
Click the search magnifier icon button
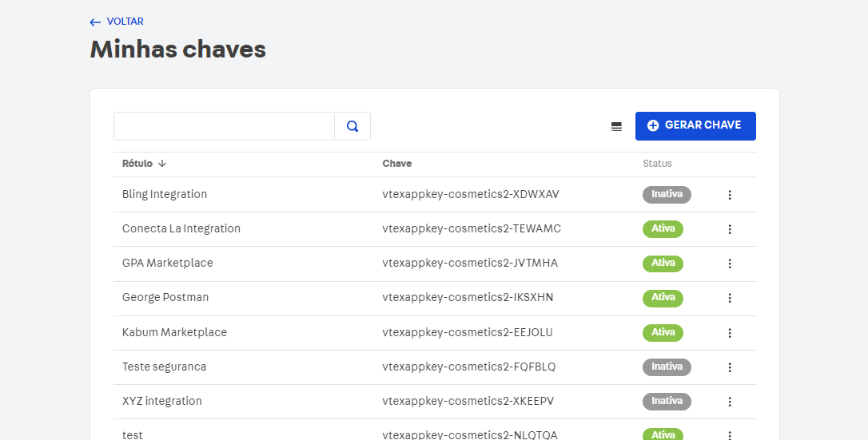point(352,126)
